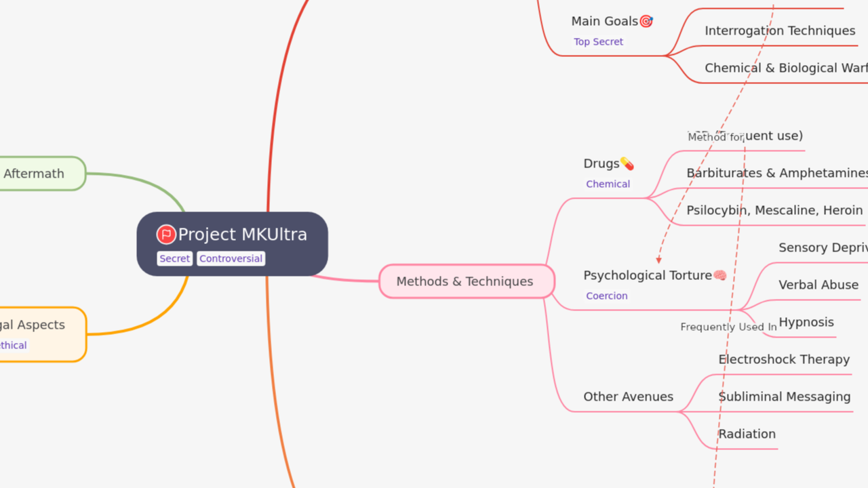Select the Electroshock Therapy topic
The image size is (868, 488).
click(784, 359)
